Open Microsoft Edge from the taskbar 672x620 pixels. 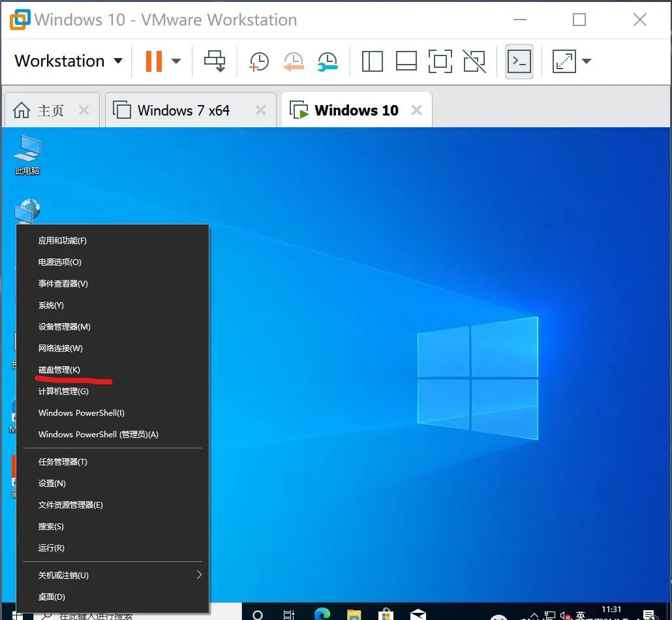coord(321,614)
